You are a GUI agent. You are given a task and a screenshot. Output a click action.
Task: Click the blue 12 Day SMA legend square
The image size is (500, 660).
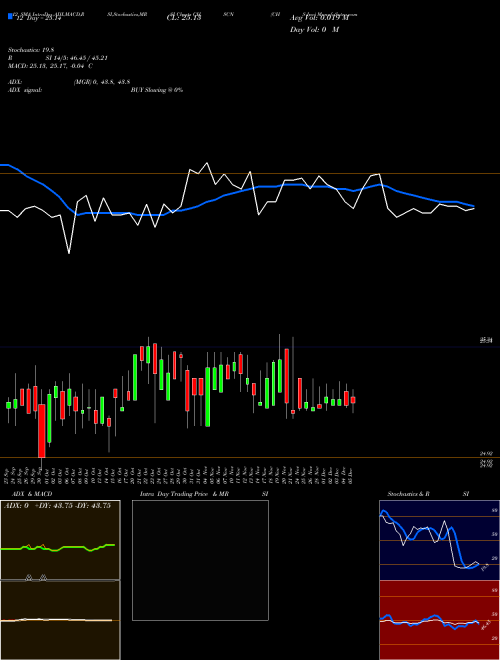point(11,17)
